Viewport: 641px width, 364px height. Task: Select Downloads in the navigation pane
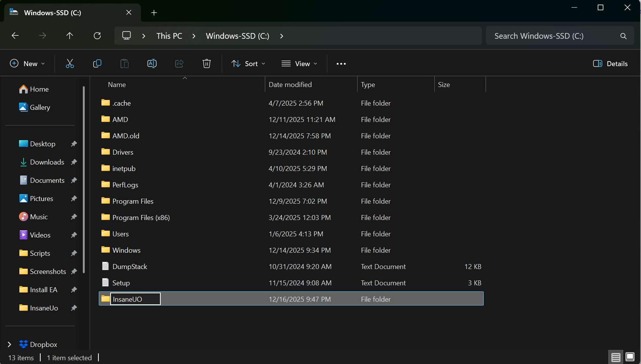47,162
